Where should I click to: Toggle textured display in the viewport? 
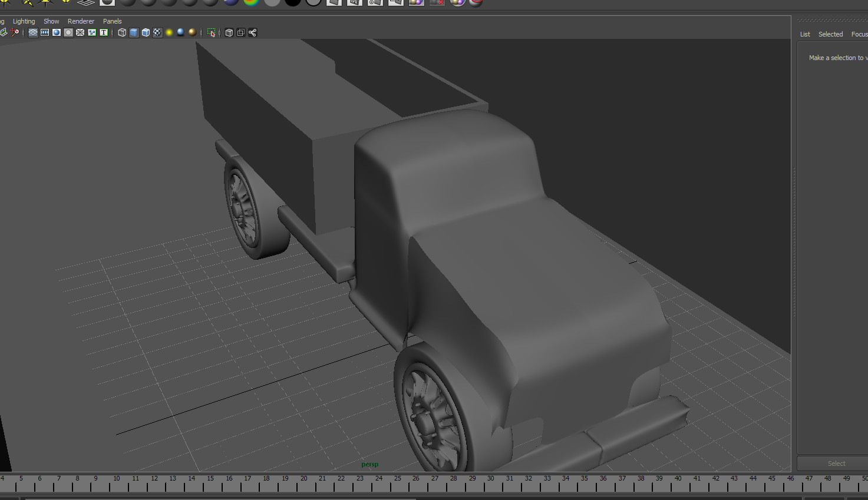tap(157, 32)
